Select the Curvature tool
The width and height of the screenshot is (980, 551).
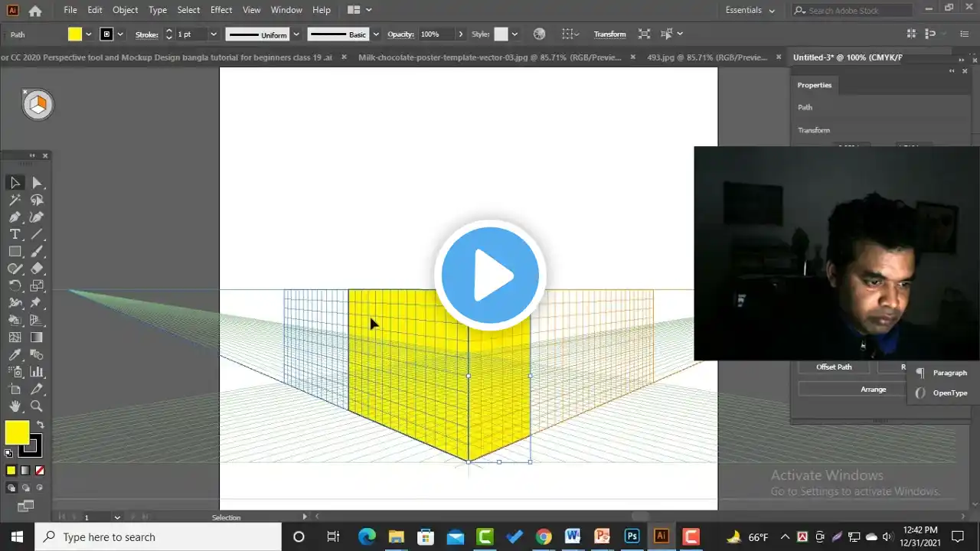(x=37, y=217)
